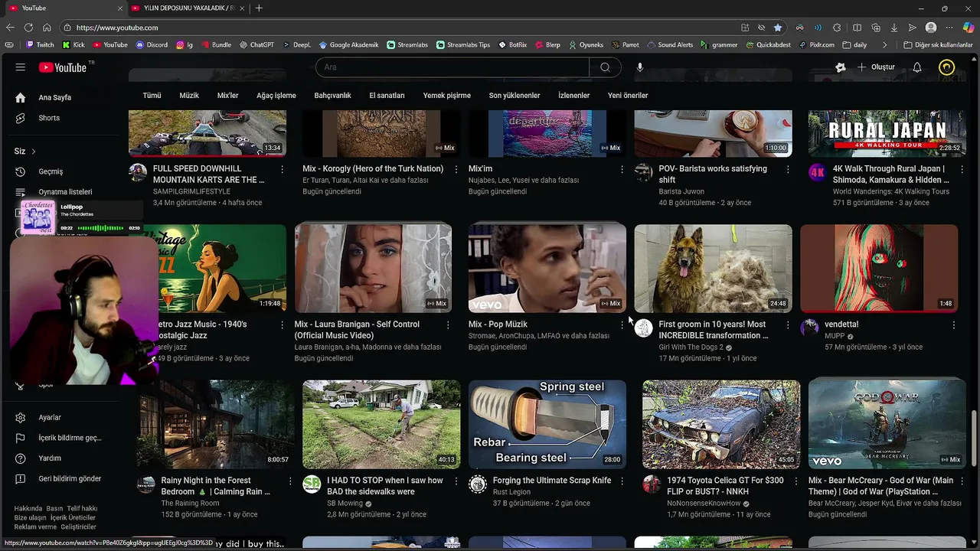Click the green Lollipop song progress bar
Viewport: 980px width, 551px height.
coord(100,228)
